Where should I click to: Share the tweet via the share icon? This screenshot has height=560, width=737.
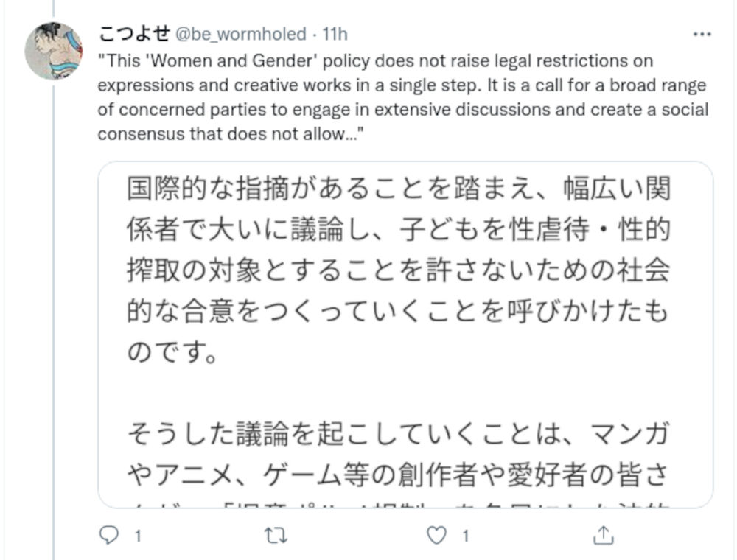[602, 536]
